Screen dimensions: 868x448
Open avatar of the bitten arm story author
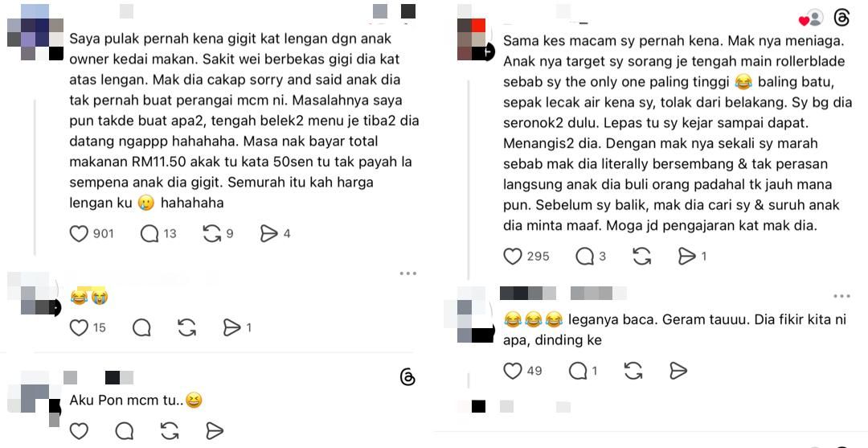click(35, 33)
